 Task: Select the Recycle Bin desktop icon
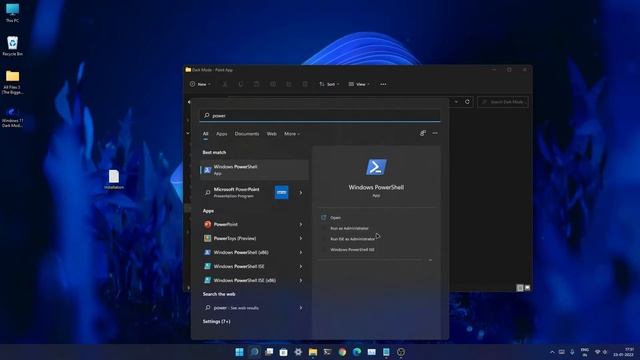coord(12,46)
